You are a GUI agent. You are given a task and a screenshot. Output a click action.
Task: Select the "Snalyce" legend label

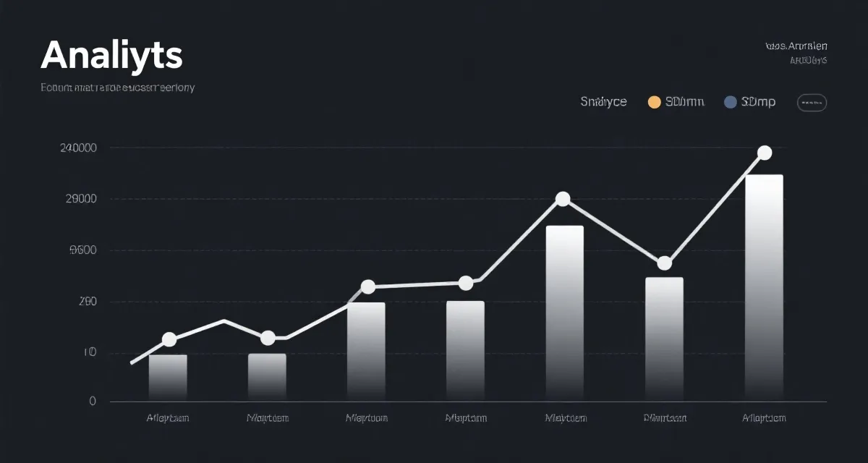(603, 102)
